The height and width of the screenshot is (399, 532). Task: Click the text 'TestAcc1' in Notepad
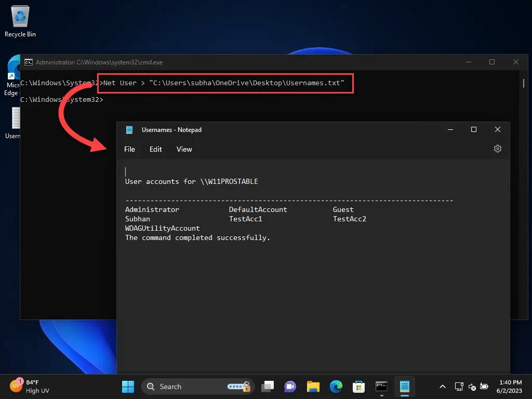pos(246,219)
